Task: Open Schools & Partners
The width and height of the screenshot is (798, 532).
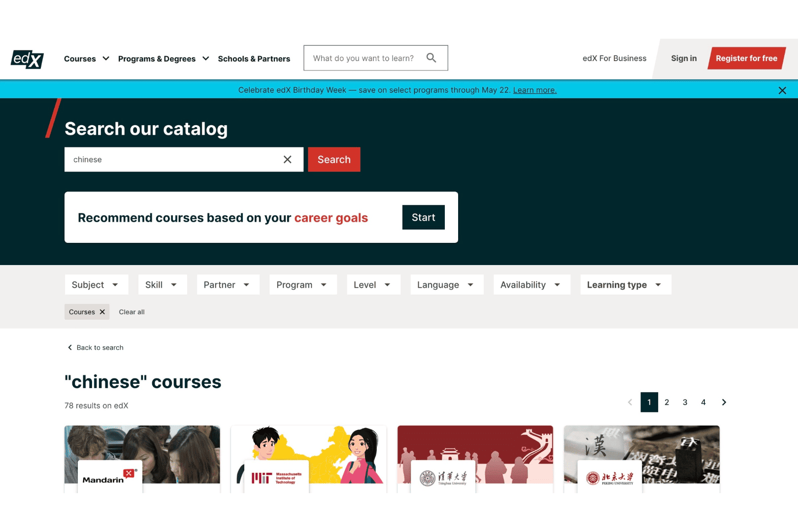Action: 254,59
